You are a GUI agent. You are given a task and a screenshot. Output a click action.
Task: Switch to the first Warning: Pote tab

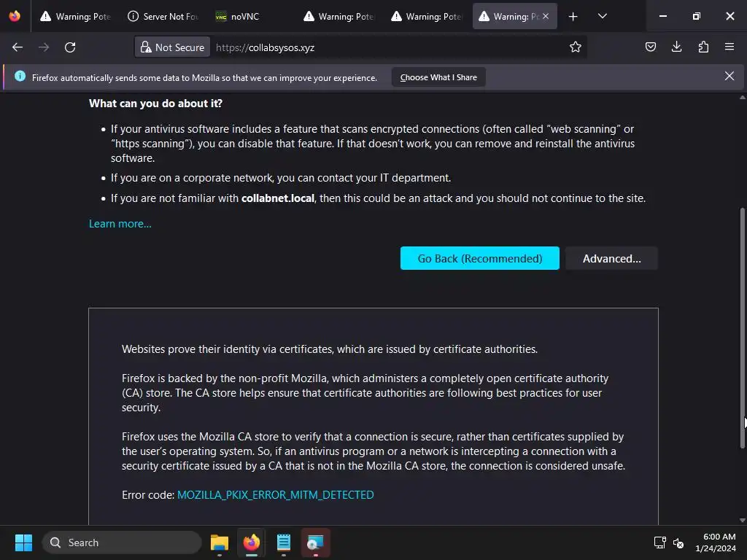[75, 16]
